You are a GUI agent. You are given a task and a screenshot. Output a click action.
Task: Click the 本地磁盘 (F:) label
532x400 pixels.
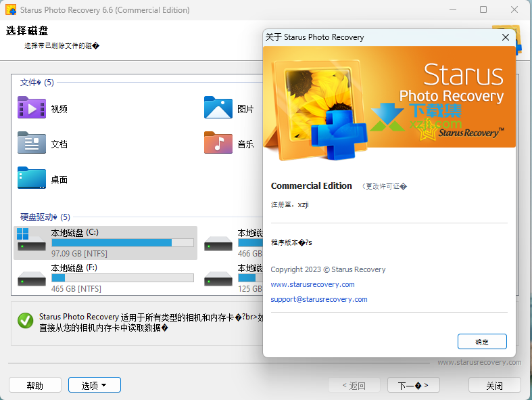74,268
